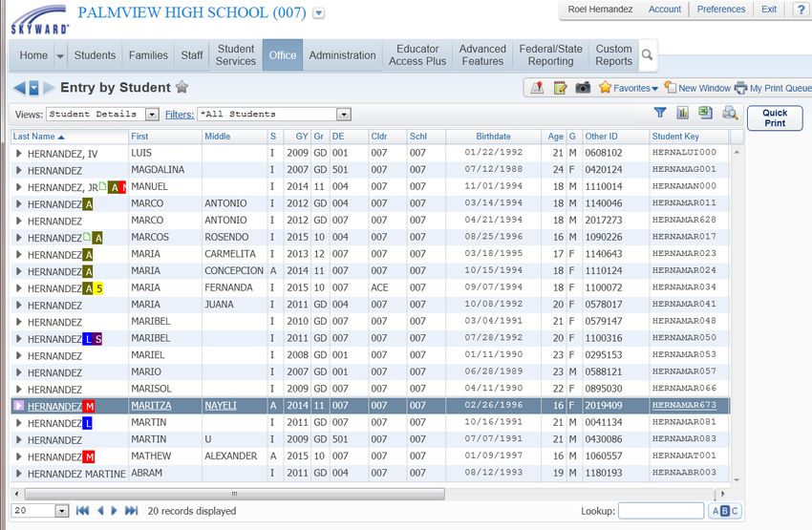
Task: Open the Advanced Features tab
Action: click(482, 54)
